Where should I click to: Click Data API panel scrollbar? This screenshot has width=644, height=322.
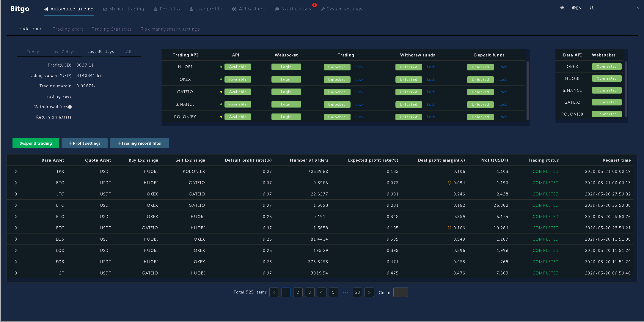click(x=626, y=89)
